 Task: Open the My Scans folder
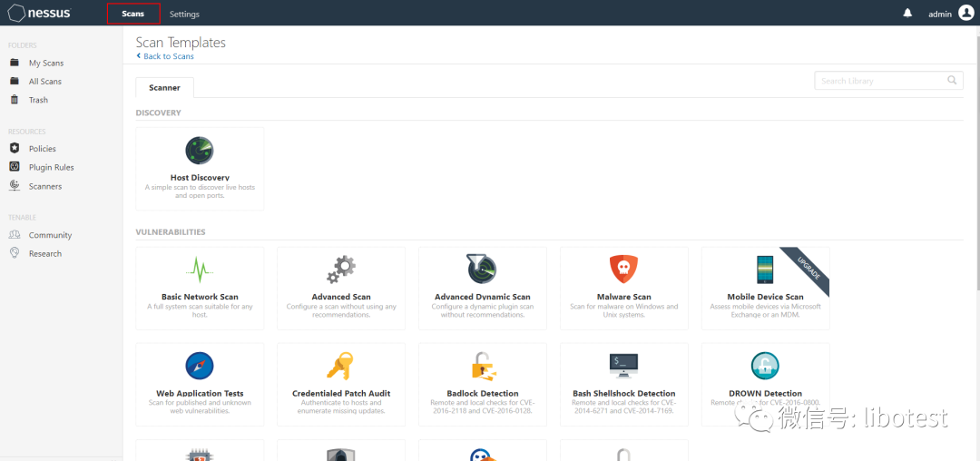tap(46, 64)
